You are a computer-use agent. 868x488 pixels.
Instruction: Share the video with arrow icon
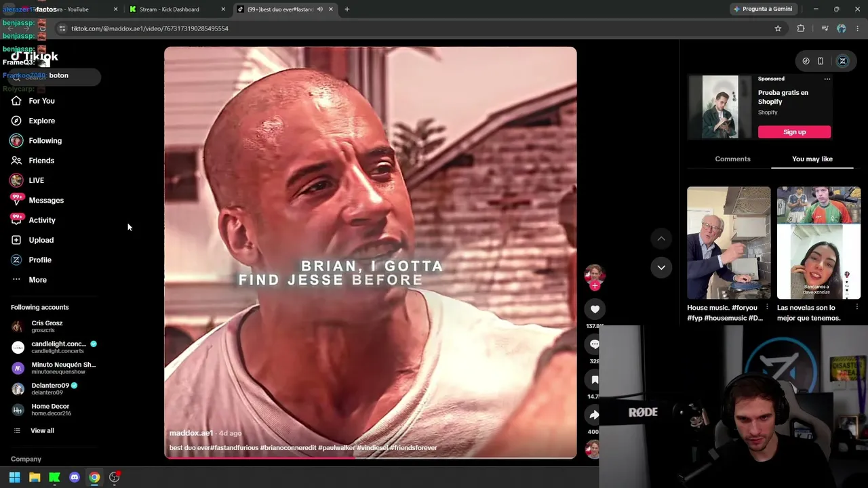[x=595, y=415]
